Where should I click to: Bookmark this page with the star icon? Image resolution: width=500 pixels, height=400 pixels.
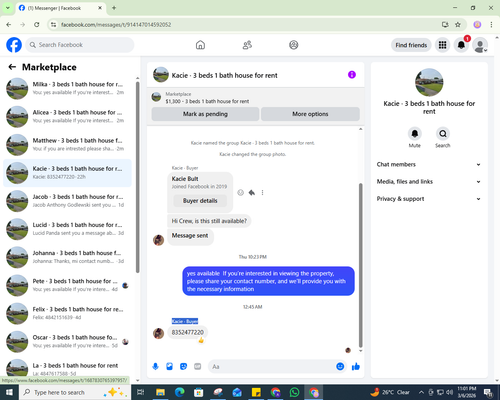458,25
